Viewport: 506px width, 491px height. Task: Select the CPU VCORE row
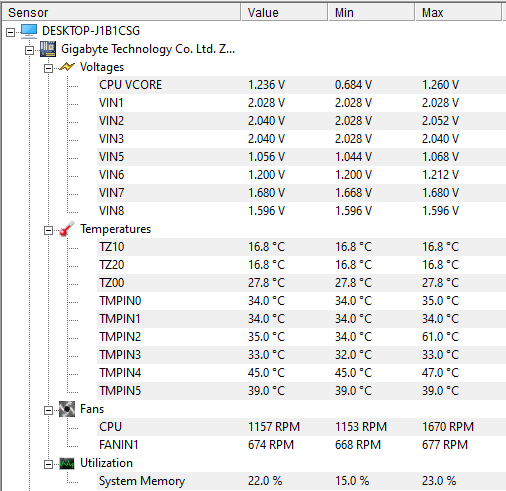301,85
